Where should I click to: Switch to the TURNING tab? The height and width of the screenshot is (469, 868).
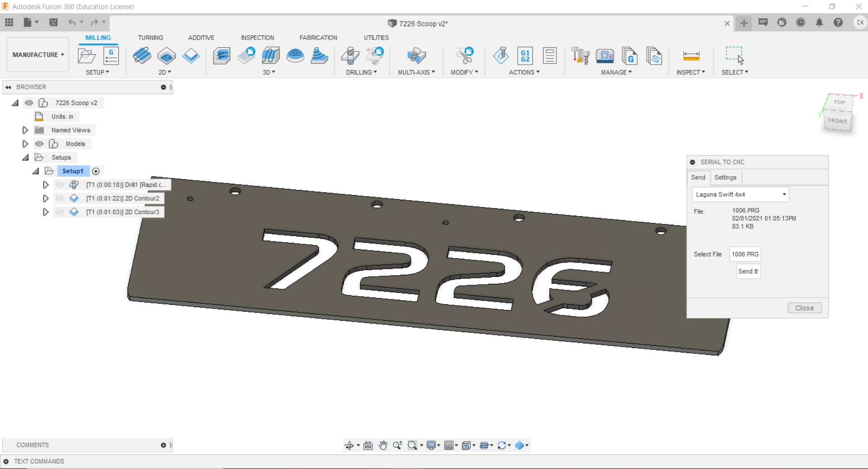coord(150,38)
